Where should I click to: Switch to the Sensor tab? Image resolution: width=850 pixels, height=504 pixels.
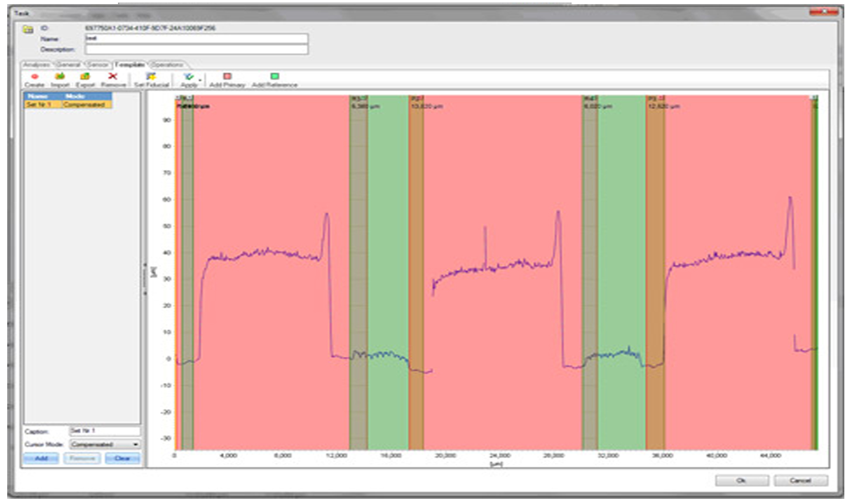97,65
